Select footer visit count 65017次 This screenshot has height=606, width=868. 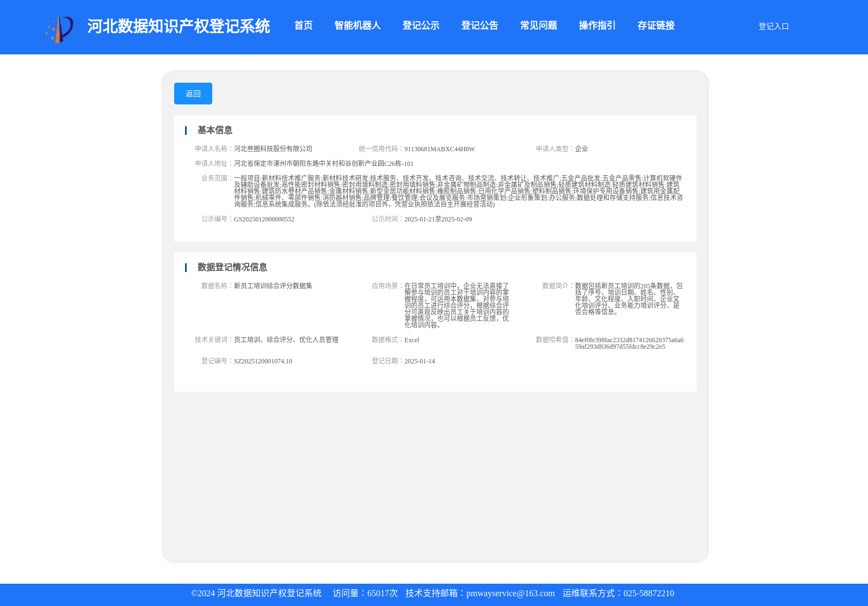383,593
